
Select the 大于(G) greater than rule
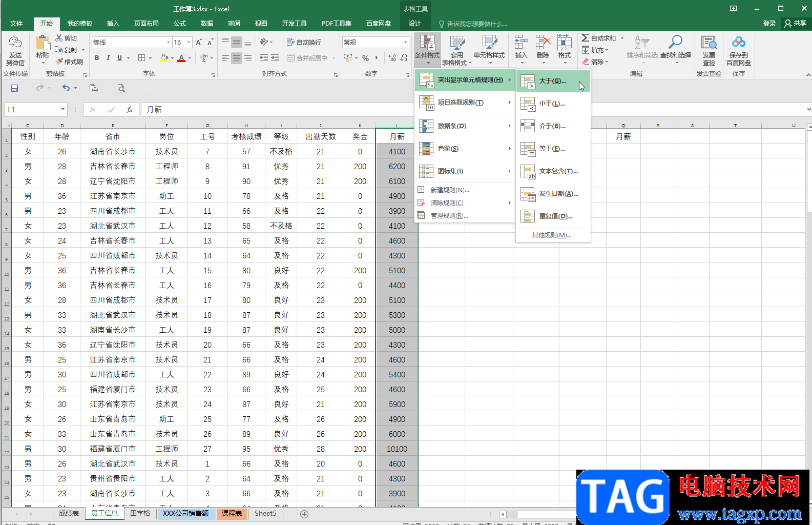pyautogui.click(x=553, y=80)
